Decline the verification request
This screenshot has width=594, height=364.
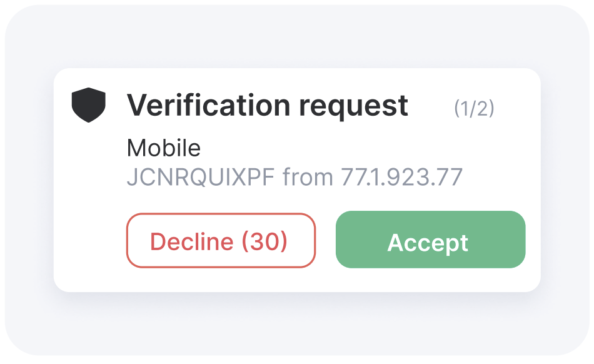tap(221, 241)
